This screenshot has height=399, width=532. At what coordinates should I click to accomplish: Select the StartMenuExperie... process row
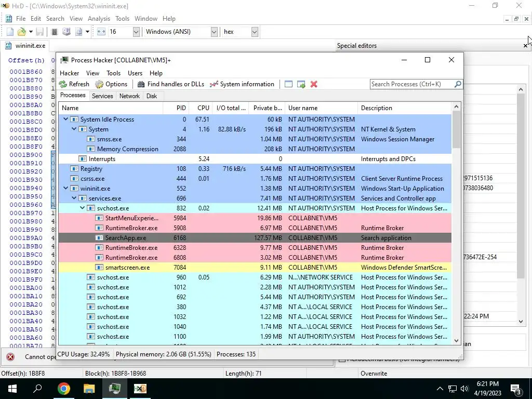coord(255,218)
